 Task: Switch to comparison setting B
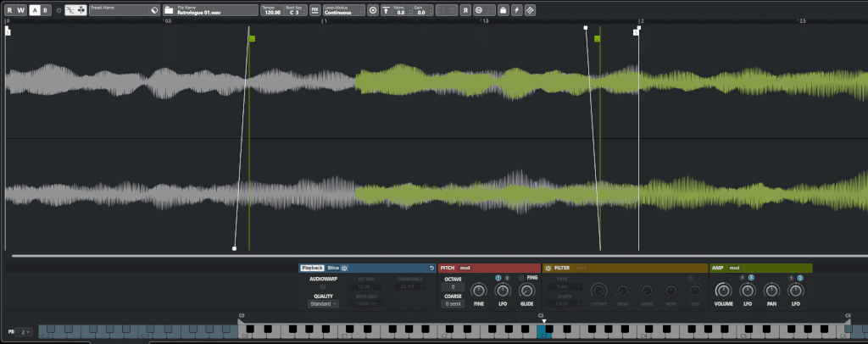tap(46, 10)
